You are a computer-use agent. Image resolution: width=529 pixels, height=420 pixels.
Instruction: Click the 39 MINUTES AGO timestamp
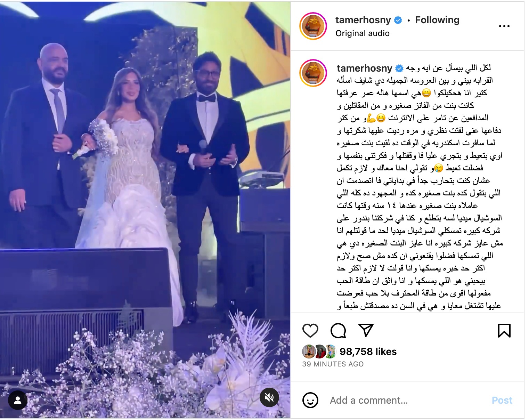pyautogui.click(x=333, y=364)
